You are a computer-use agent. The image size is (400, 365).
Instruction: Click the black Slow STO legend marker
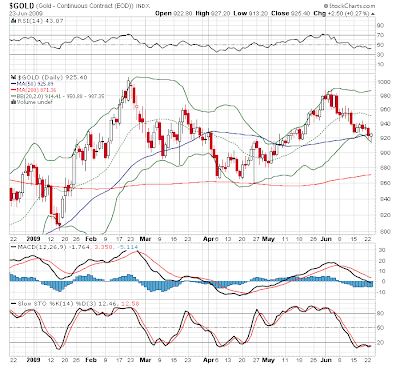pos(13,304)
